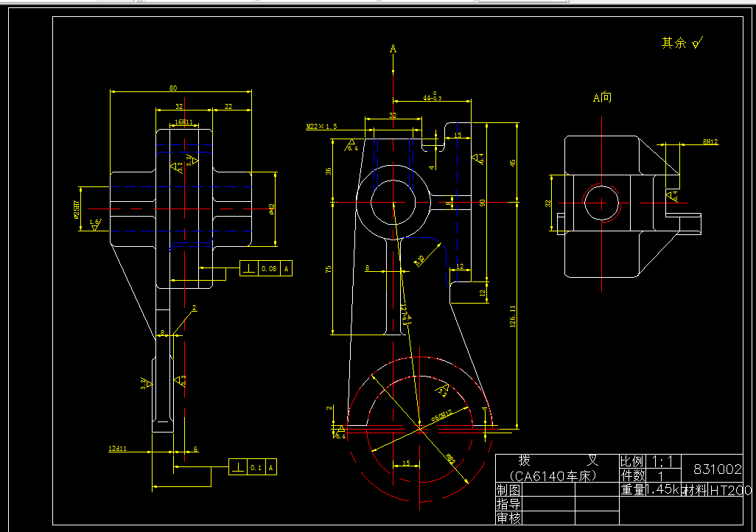
Task: Select the "ø82" diameter dimension
Action: click(450, 459)
